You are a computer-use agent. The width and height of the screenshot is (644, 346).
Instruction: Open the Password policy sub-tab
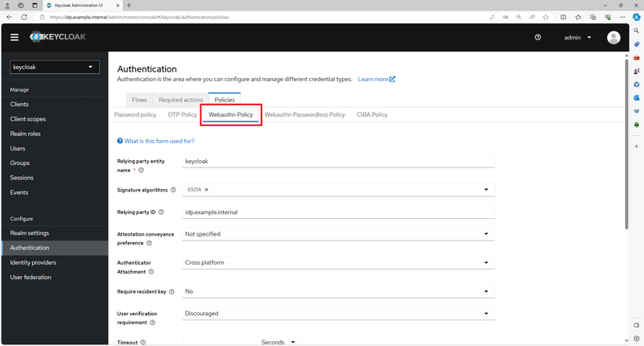(135, 114)
